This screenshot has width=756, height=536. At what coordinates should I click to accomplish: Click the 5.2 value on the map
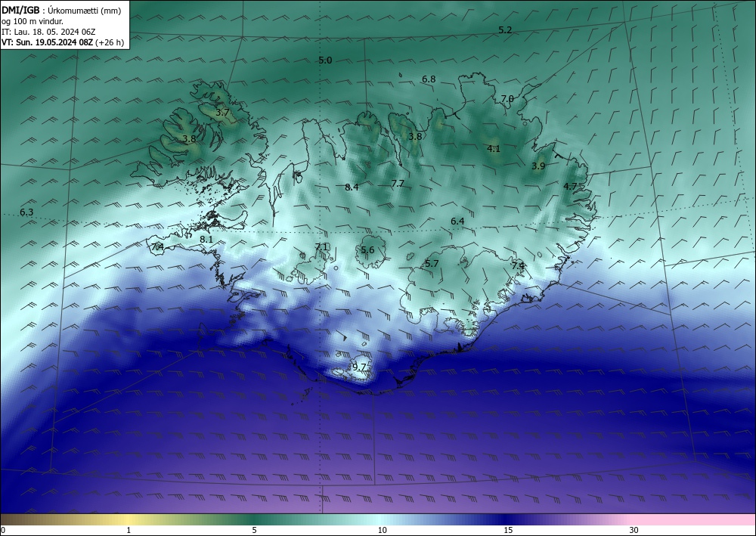(x=505, y=30)
